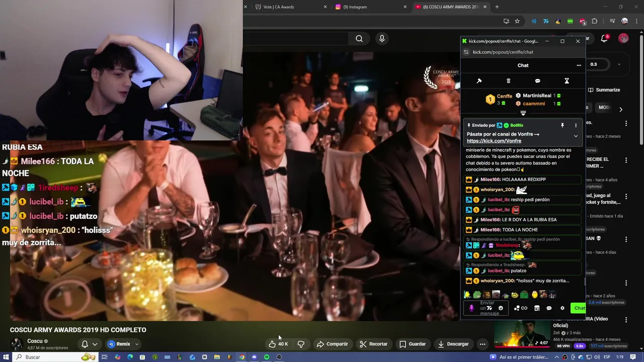Activate YouTube voice search microphone
Image resolution: width=644 pixels, height=362 pixels.
382,39
